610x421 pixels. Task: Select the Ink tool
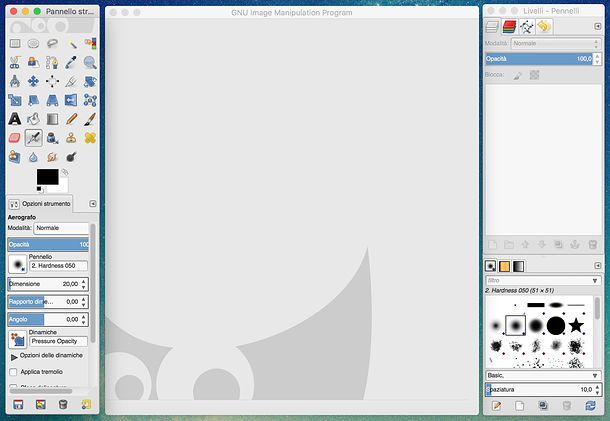point(52,138)
